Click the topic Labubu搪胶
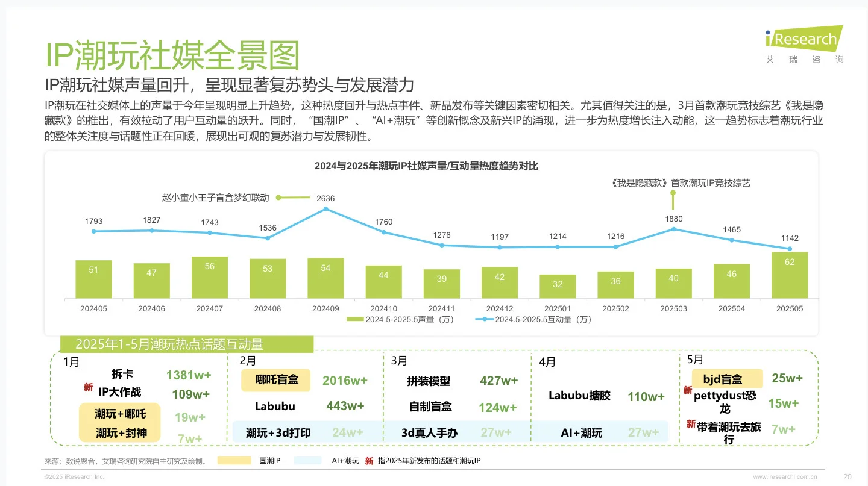Screen dimensions: 868x486 579,396
